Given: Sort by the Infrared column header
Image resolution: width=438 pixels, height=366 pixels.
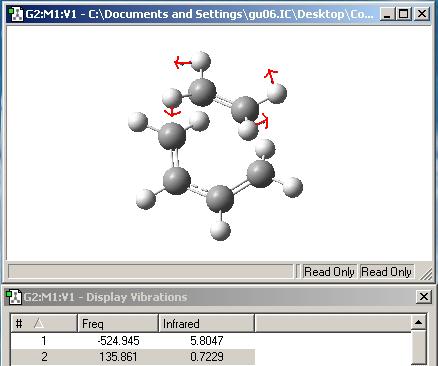Looking at the screenshot, I should tap(206, 323).
